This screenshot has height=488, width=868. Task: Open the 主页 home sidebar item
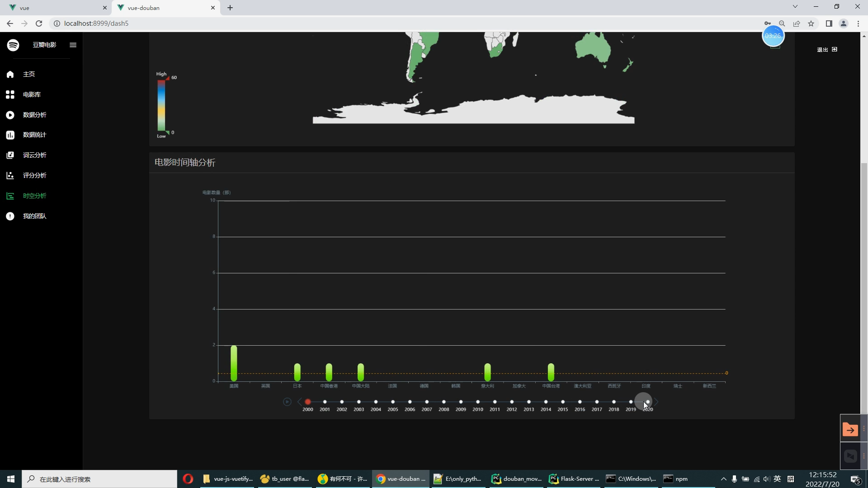(x=28, y=74)
